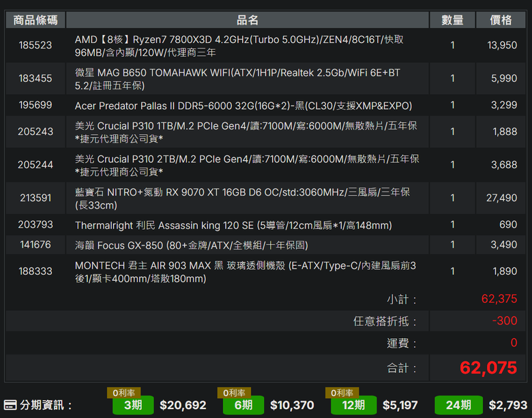
Task: Click the $20,692 installment amount
Action: (183, 405)
